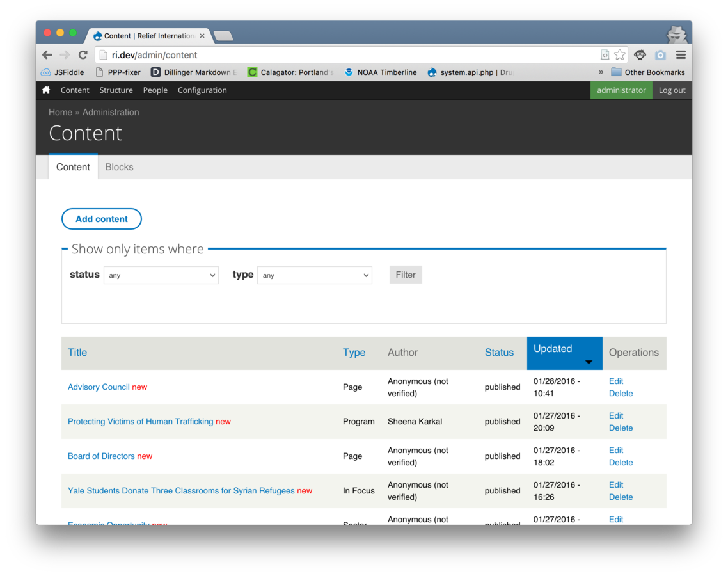This screenshot has height=576, width=728.
Task: Sort the table by Status
Action: pyautogui.click(x=499, y=352)
